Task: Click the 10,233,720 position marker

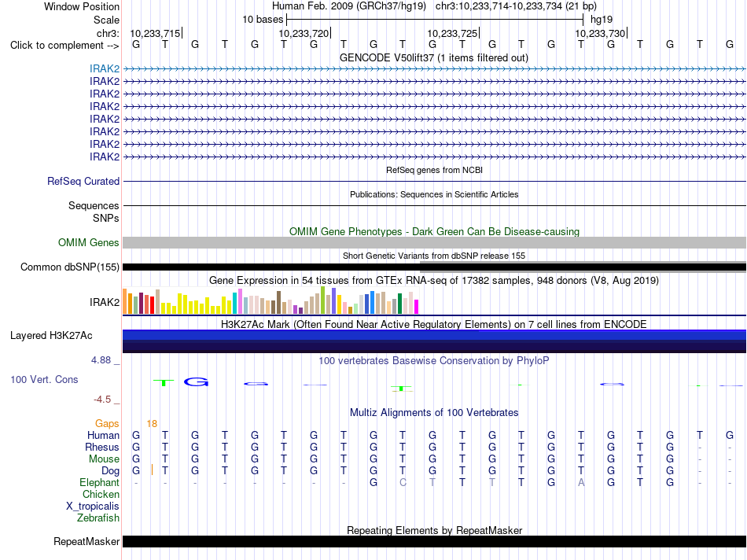Action: tap(304, 33)
